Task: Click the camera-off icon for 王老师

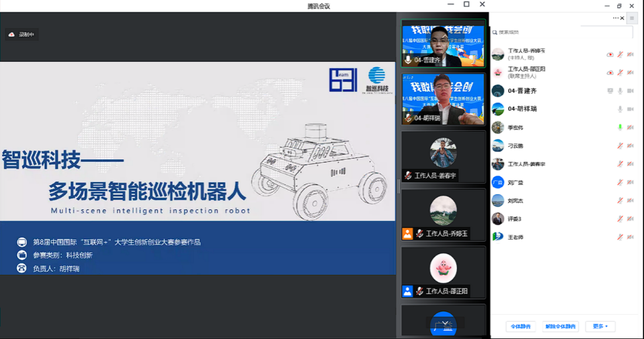Action: (x=630, y=237)
